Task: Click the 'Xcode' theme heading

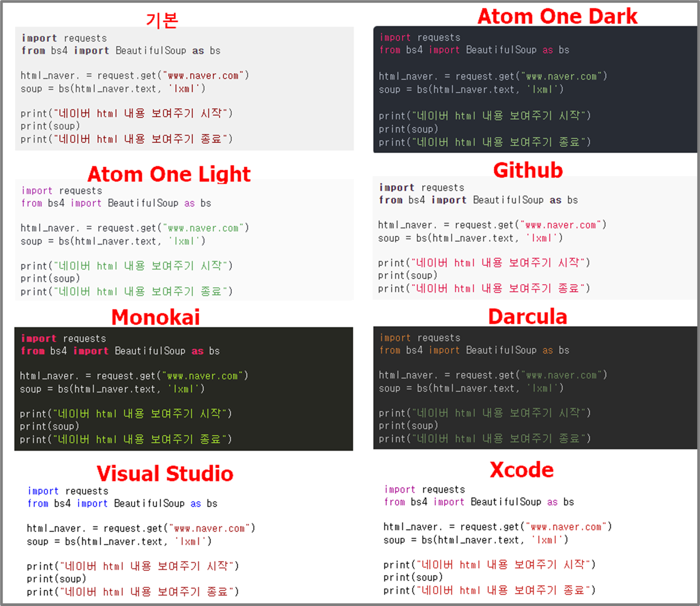Action: click(x=522, y=470)
